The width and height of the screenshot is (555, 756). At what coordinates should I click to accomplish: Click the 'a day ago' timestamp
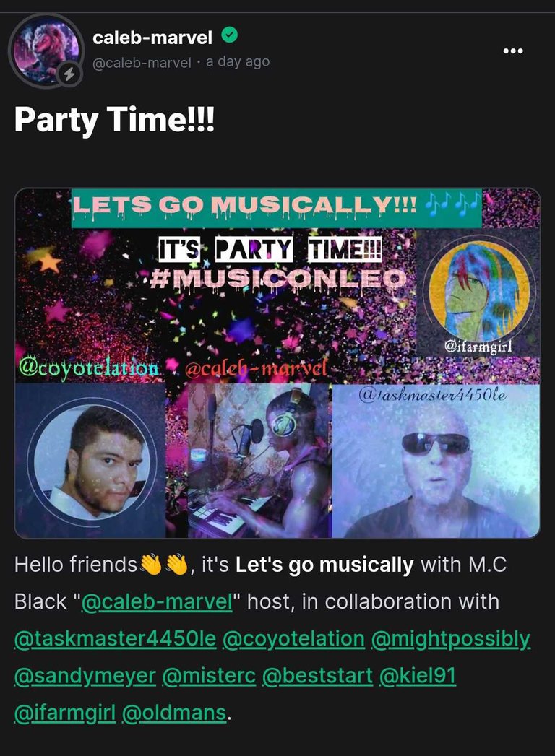click(x=238, y=61)
